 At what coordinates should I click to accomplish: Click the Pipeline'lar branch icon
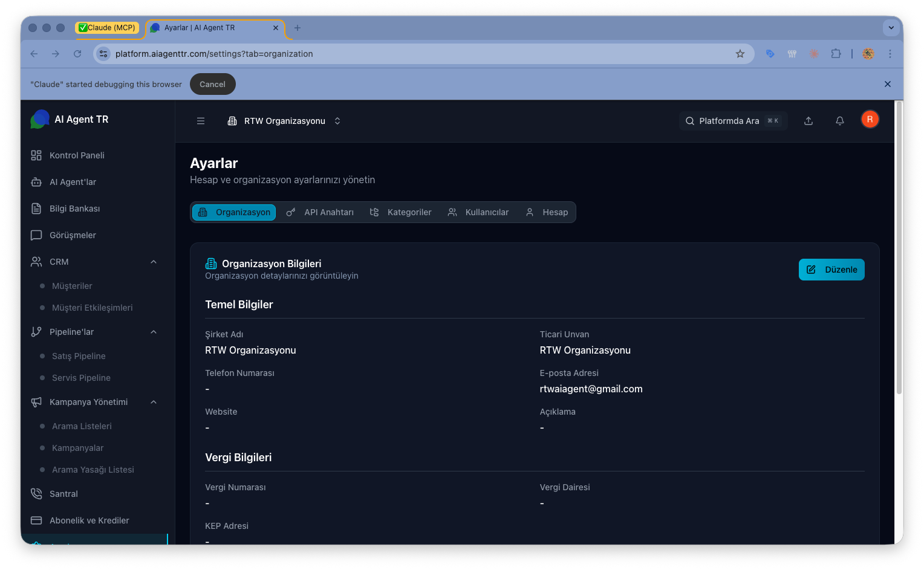click(36, 332)
